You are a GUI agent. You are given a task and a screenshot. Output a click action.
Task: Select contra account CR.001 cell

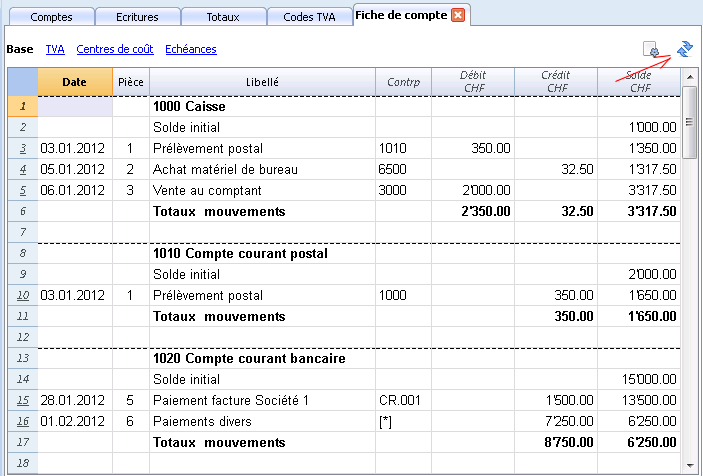pyautogui.click(x=404, y=400)
